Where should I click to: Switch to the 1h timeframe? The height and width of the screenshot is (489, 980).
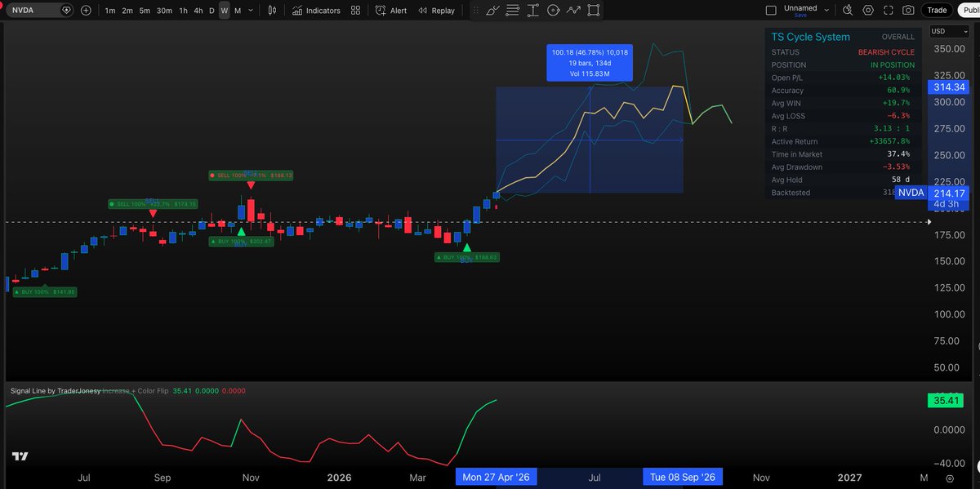tap(183, 11)
